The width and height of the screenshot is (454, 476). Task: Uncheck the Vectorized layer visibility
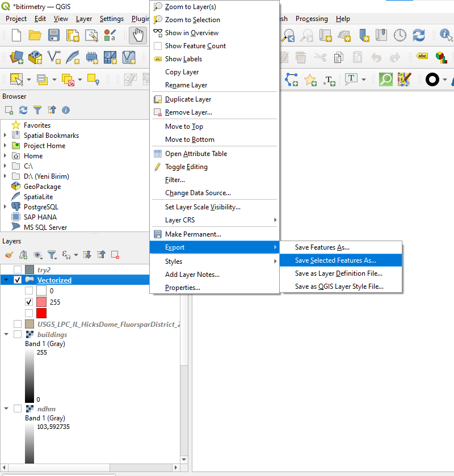(18, 280)
